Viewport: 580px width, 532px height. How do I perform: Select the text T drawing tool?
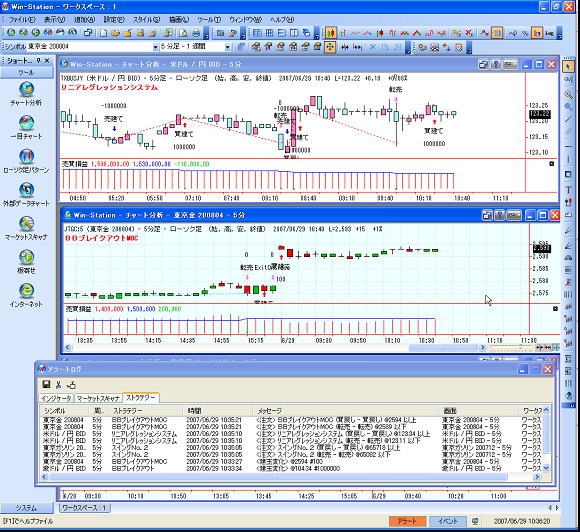568,189
